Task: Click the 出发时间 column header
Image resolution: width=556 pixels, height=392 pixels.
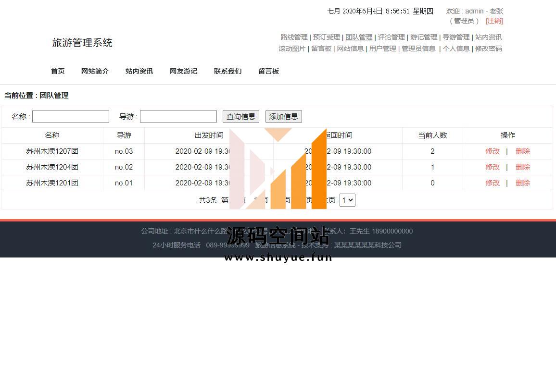Action: [209, 135]
